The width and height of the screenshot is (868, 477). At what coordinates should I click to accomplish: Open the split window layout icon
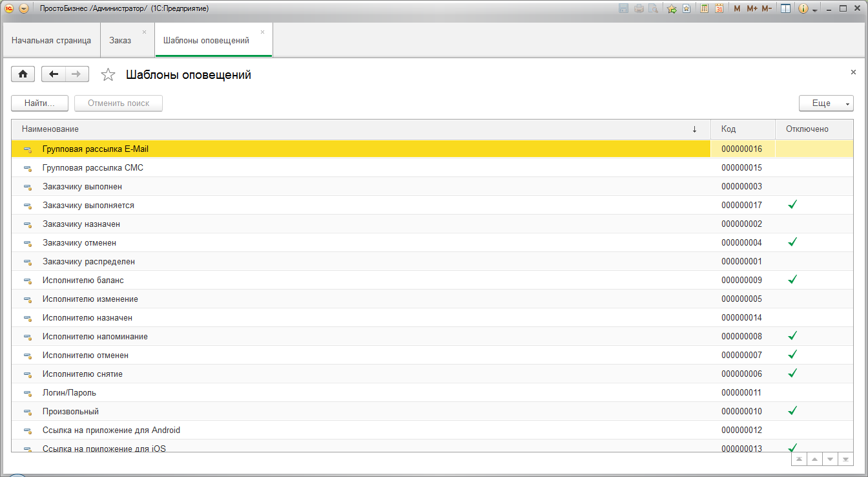(785, 9)
